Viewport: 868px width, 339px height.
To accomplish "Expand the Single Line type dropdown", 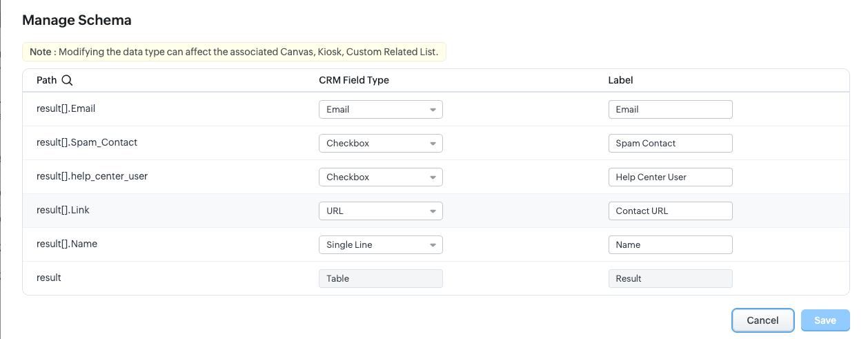I will pos(380,245).
